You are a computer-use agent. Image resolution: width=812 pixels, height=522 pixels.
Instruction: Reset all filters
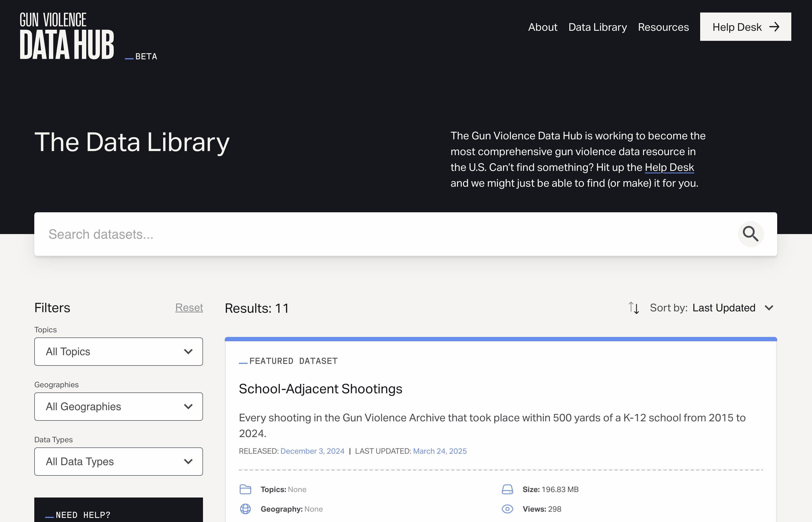189,308
